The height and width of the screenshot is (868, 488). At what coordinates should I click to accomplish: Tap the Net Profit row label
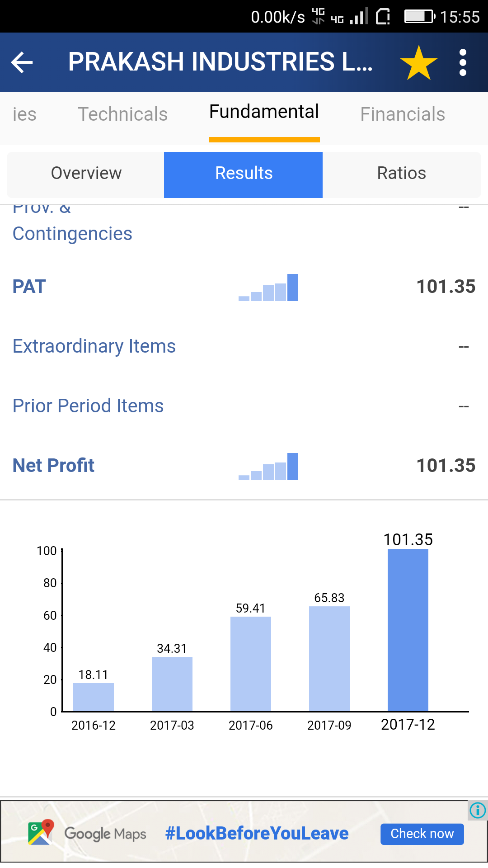point(53,466)
